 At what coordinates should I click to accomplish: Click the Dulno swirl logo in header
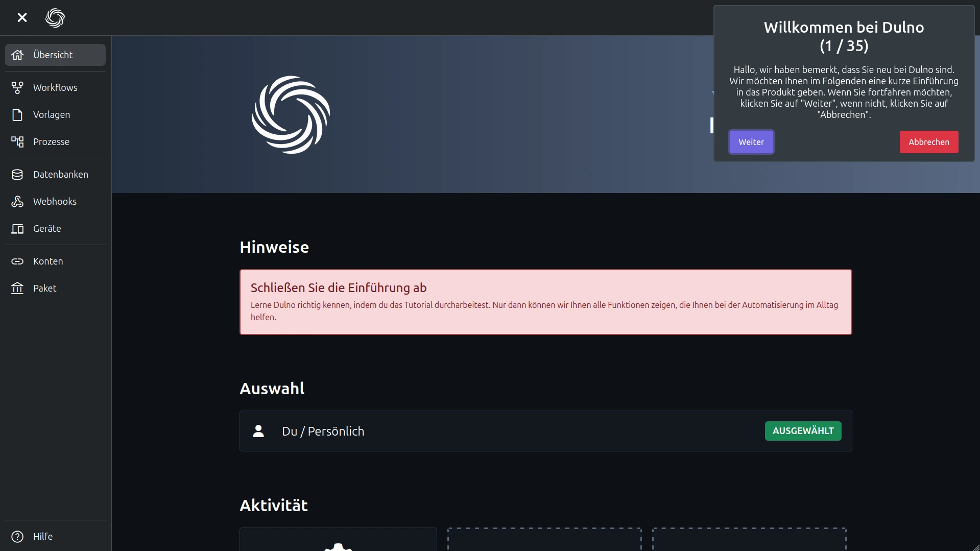tap(55, 18)
